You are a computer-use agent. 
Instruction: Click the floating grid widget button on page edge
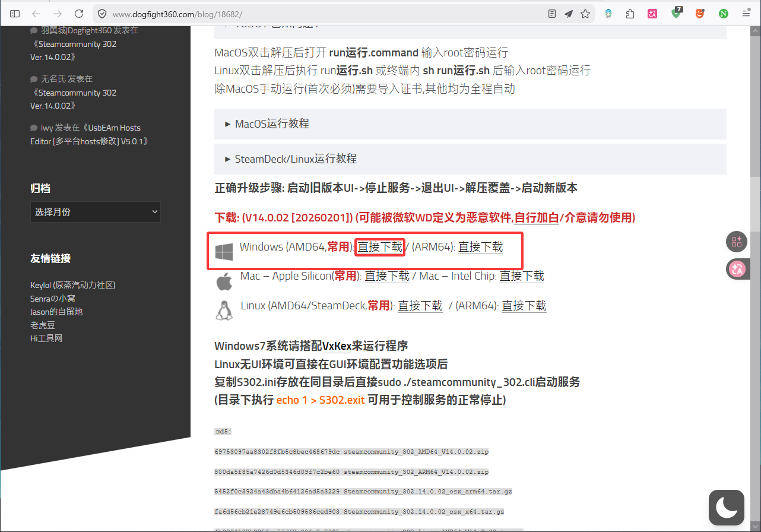click(x=737, y=242)
